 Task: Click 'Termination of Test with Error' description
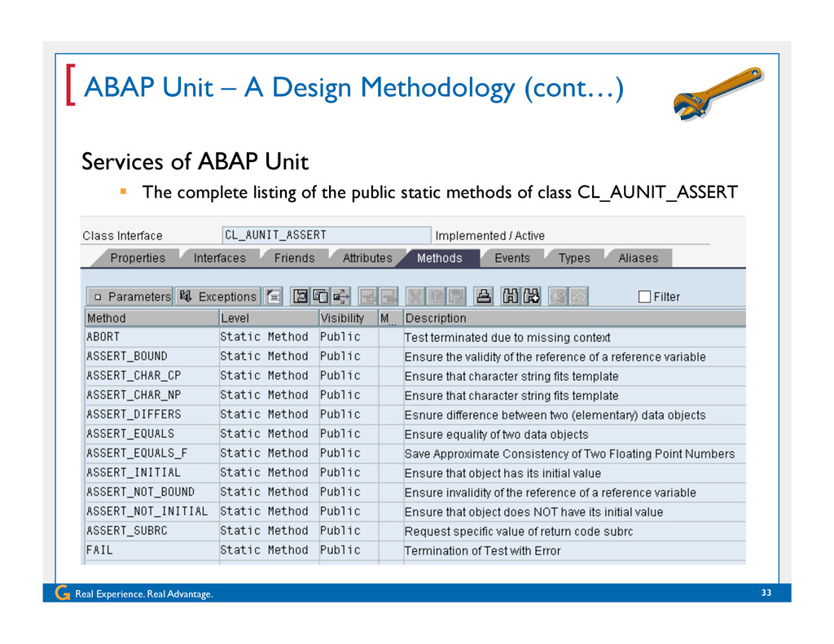pyautogui.click(x=482, y=551)
